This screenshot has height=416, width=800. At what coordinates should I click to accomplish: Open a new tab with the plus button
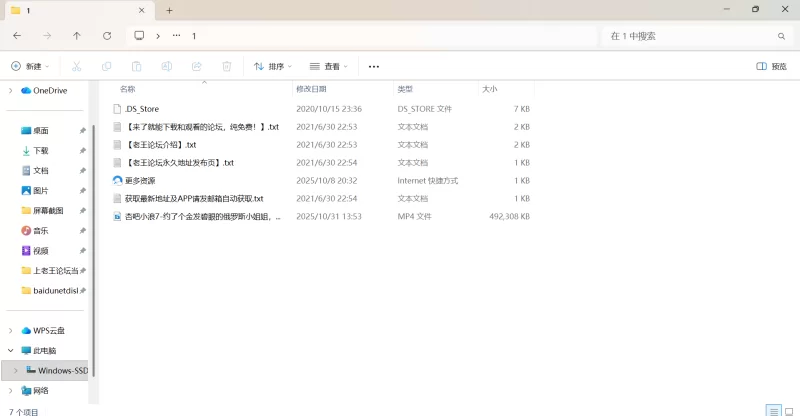tap(169, 10)
